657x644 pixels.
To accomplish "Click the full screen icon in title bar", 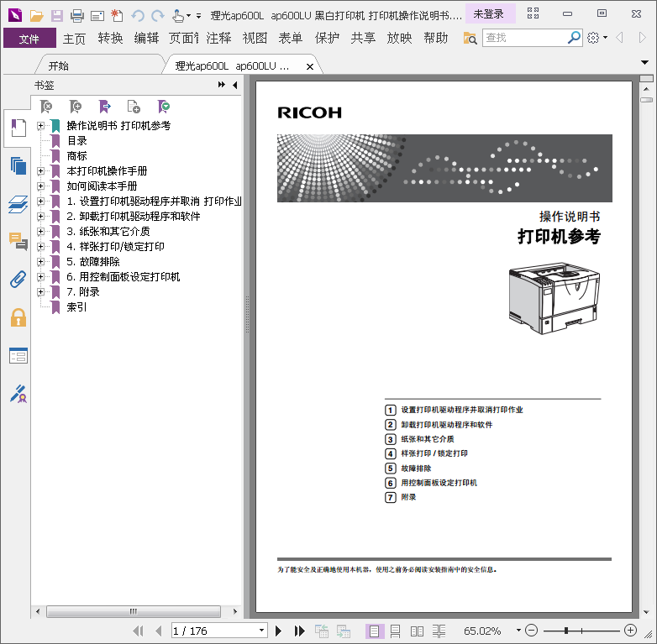I will (x=533, y=13).
